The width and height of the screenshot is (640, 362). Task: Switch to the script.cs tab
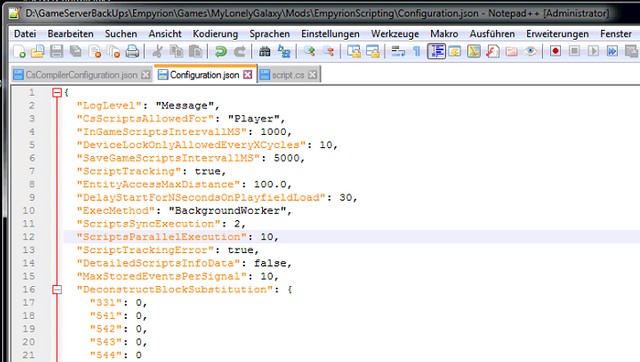[288, 75]
